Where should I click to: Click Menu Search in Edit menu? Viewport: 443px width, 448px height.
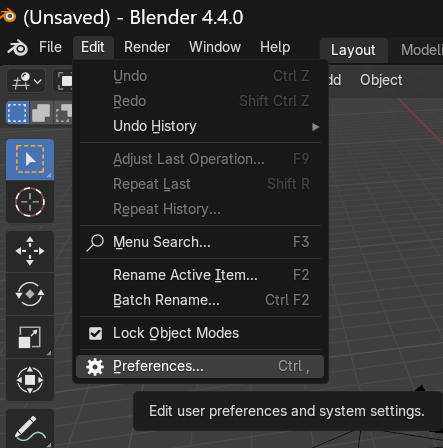pos(200,242)
